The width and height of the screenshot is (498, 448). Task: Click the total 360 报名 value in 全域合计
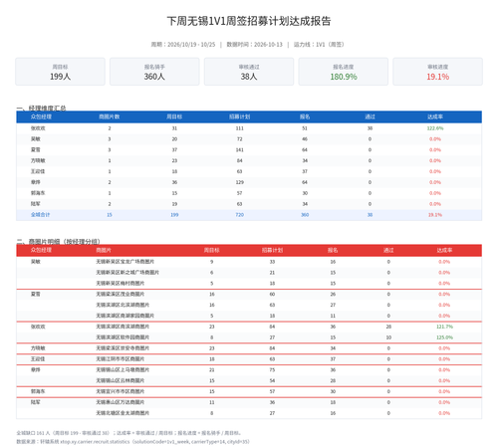(x=305, y=215)
